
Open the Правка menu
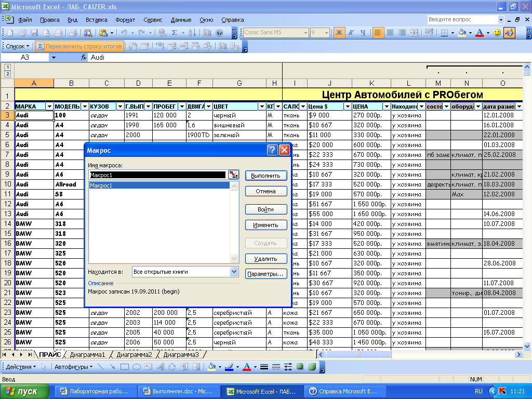(x=50, y=20)
